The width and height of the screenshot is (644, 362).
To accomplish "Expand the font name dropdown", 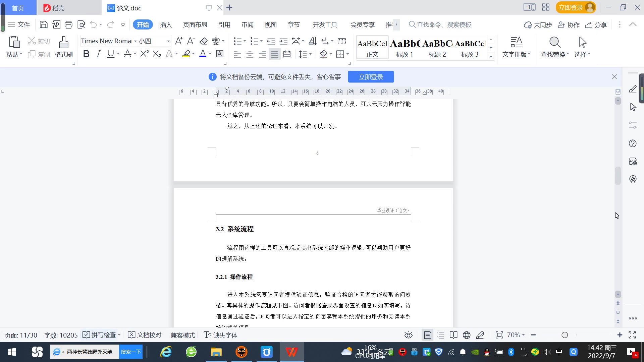I will tap(135, 41).
